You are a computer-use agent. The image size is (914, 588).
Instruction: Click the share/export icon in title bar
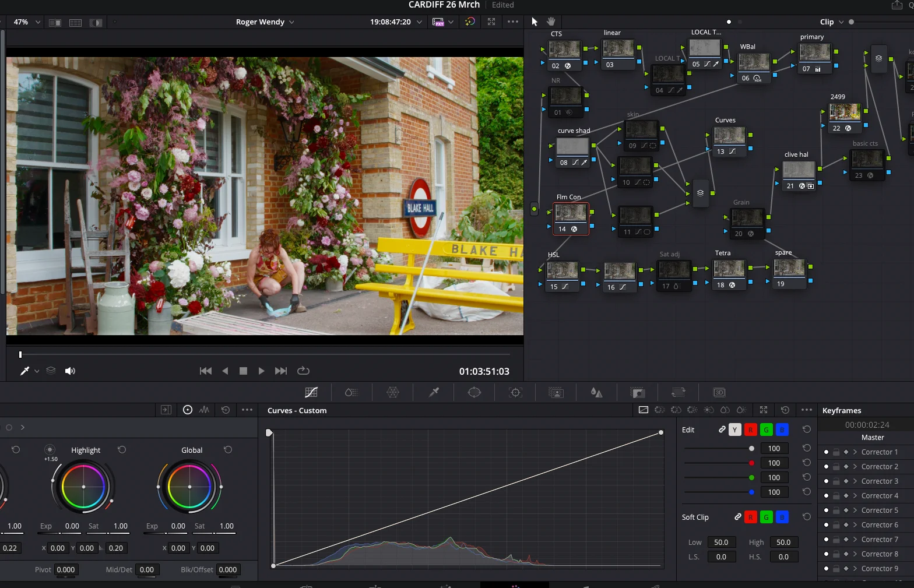[897, 5]
